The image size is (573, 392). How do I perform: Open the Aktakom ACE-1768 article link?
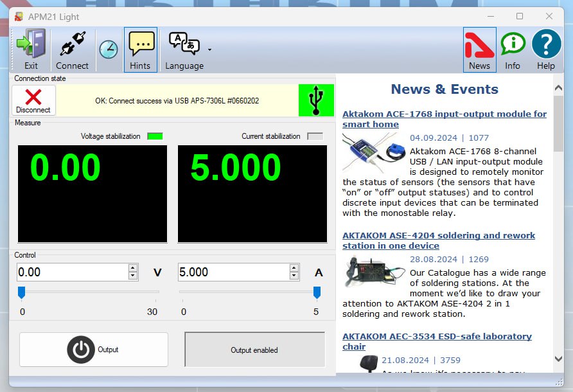444,119
